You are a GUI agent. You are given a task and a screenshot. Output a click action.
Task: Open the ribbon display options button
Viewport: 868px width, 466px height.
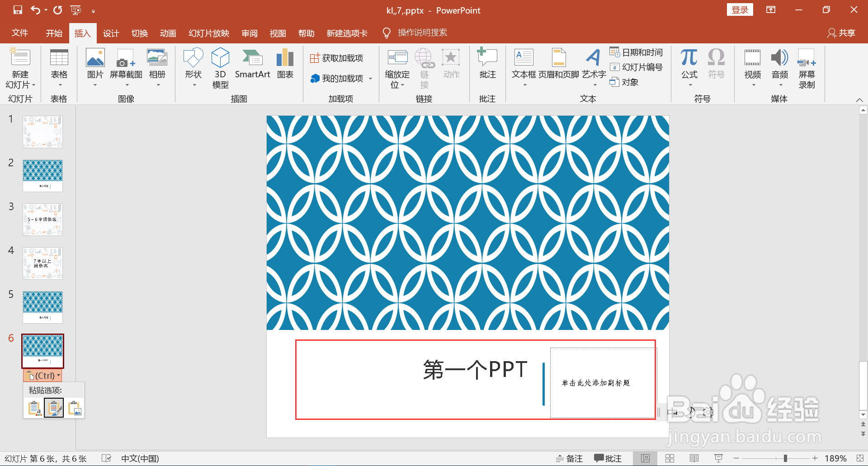click(x=771, y=10)
